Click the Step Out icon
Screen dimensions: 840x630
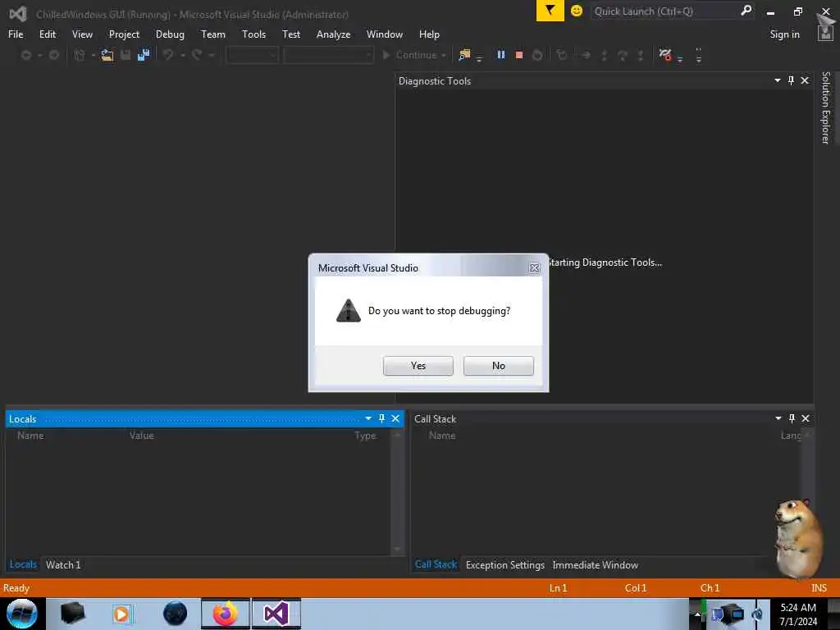[x=640, y=55]
